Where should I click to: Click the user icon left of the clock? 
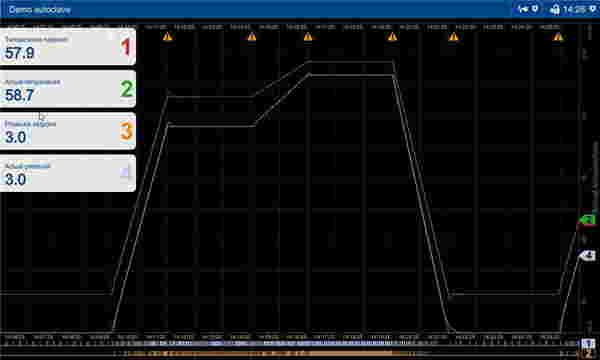coord(555,10)
